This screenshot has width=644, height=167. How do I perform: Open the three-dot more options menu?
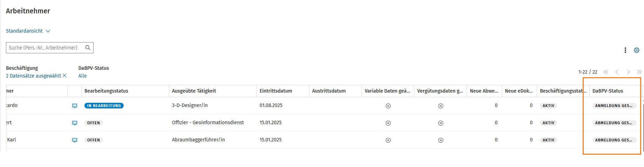[625, 50]
